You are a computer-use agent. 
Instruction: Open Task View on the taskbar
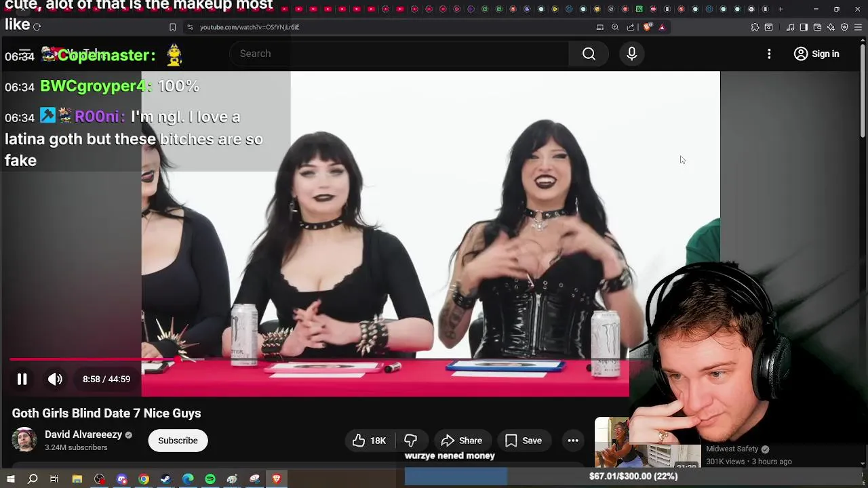coord(54,479)
